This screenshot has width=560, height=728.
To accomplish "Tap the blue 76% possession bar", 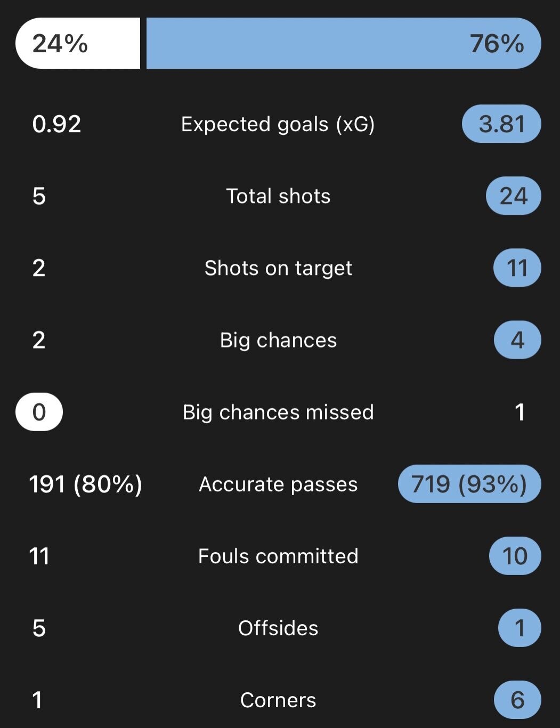I will 343,43.
